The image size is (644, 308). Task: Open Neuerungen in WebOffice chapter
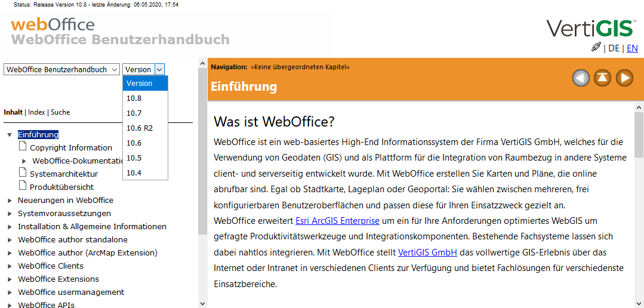click(66, 201)
